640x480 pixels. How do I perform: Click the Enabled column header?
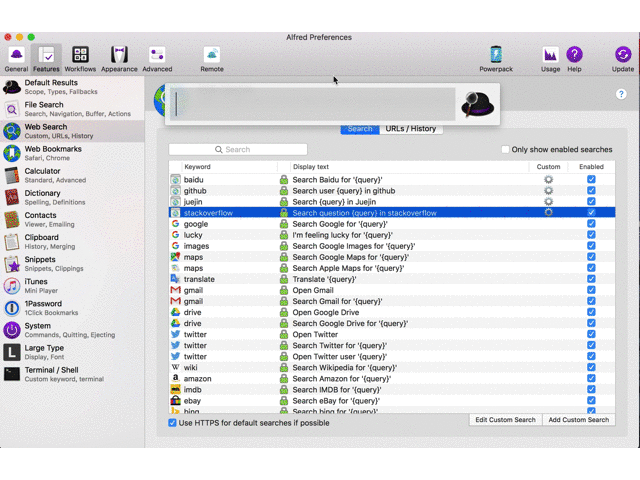tap(591, 167)
